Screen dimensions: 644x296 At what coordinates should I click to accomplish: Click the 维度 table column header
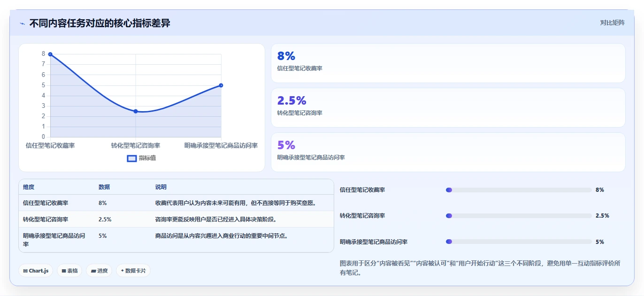pos(29,187)
